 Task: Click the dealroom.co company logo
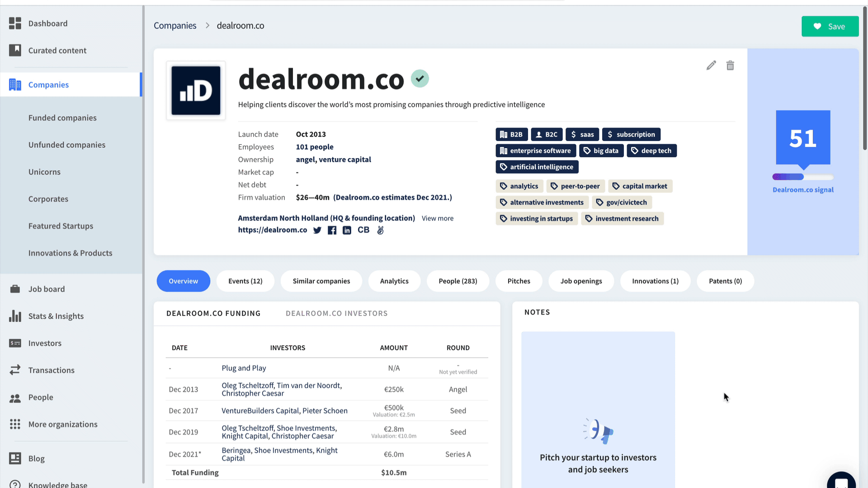click(x=196, y=90)
